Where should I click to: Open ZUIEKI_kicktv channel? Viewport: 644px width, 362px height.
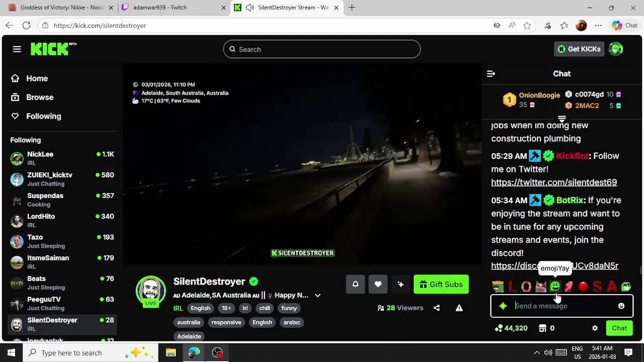tap(62, 179)
